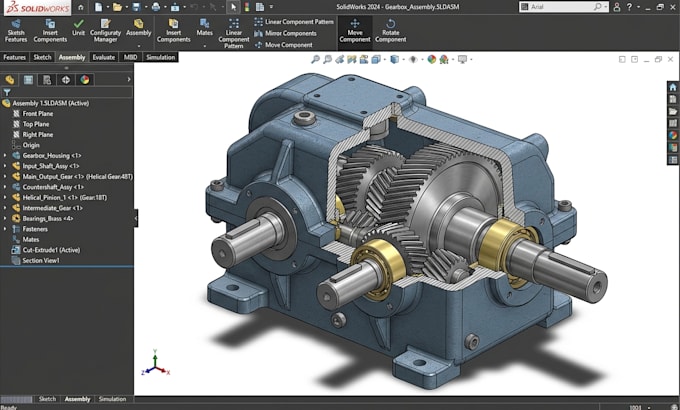Click the Zoom to Fit magnifier icon
The image size is (680, 410).
(x=315, y=59)
